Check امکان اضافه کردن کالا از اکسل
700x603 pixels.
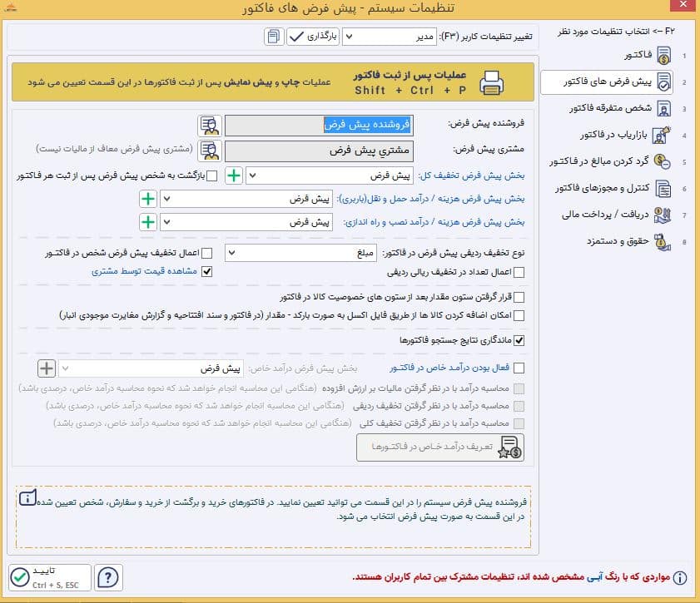click(519, 316)
